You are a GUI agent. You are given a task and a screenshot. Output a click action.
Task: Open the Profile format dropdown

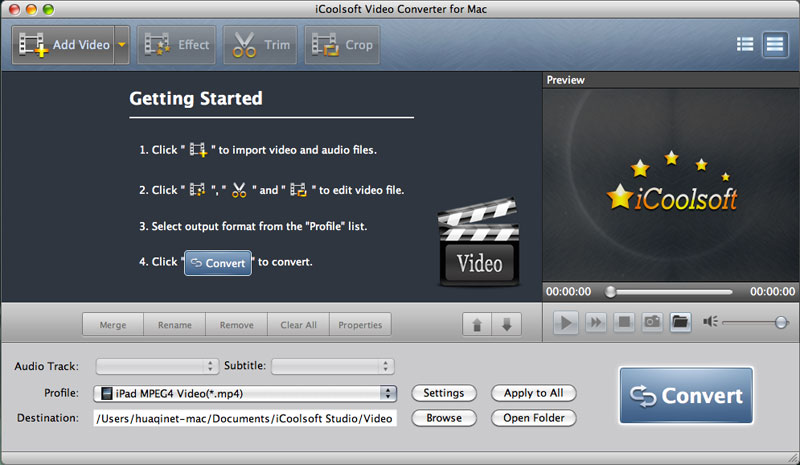[x=245, y=393]
